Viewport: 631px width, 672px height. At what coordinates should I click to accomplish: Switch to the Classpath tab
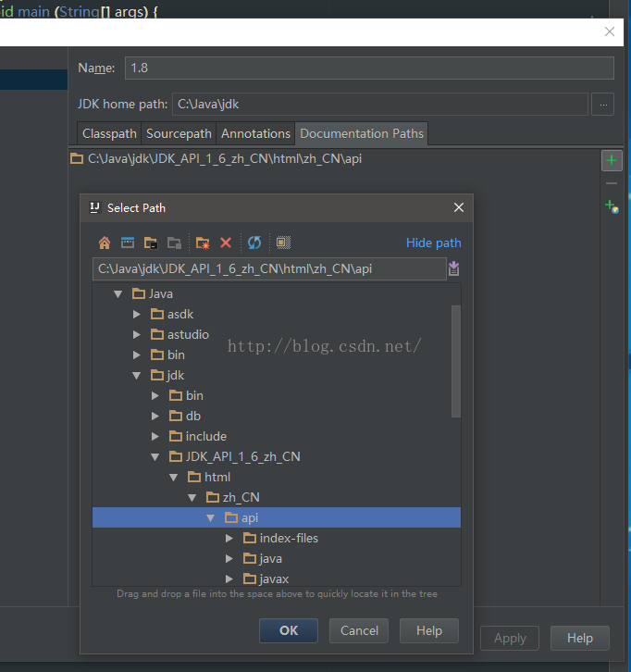click(x=109, y=133)
